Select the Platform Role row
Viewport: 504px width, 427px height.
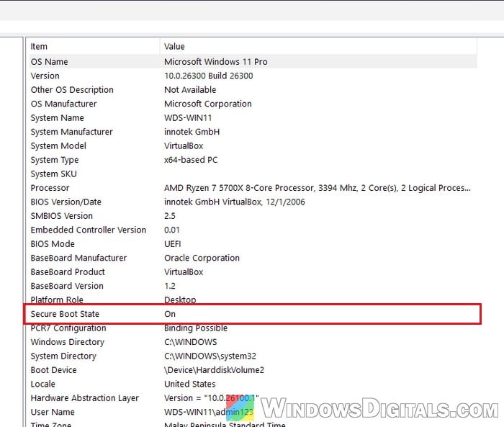(x=253, y=300)
